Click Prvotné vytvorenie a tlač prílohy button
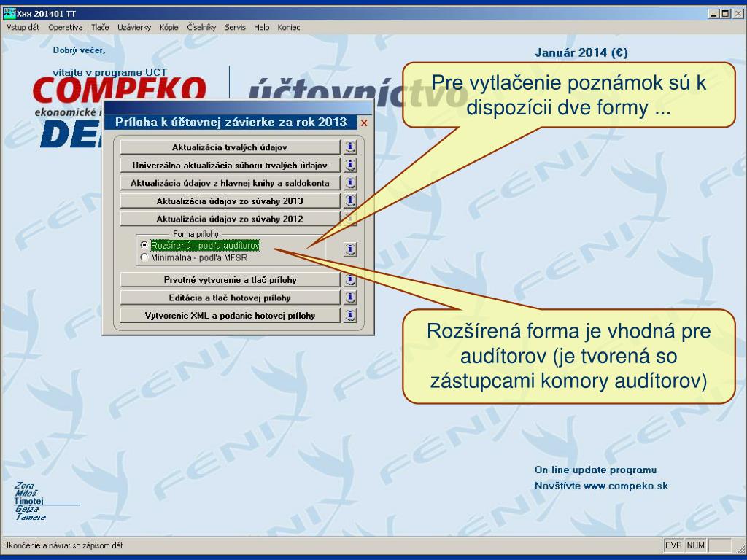Screen dimensions: 747x560 230,279
